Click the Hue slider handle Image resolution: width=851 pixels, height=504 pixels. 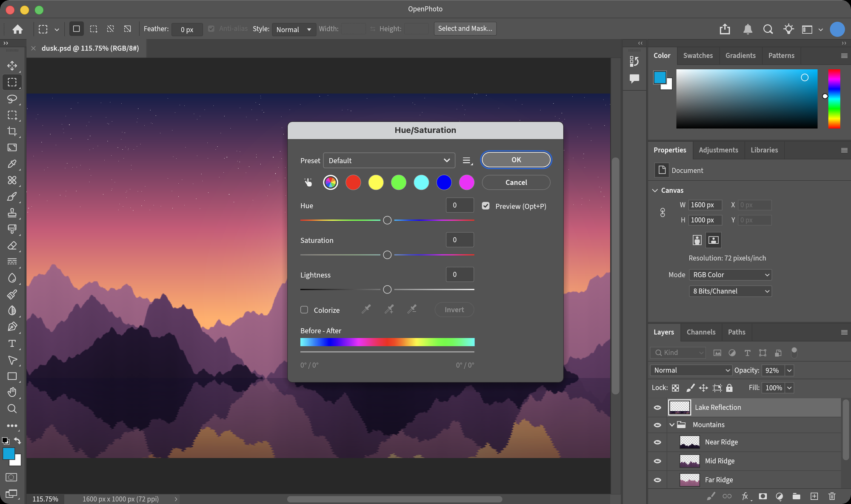(x=387, y=220)
